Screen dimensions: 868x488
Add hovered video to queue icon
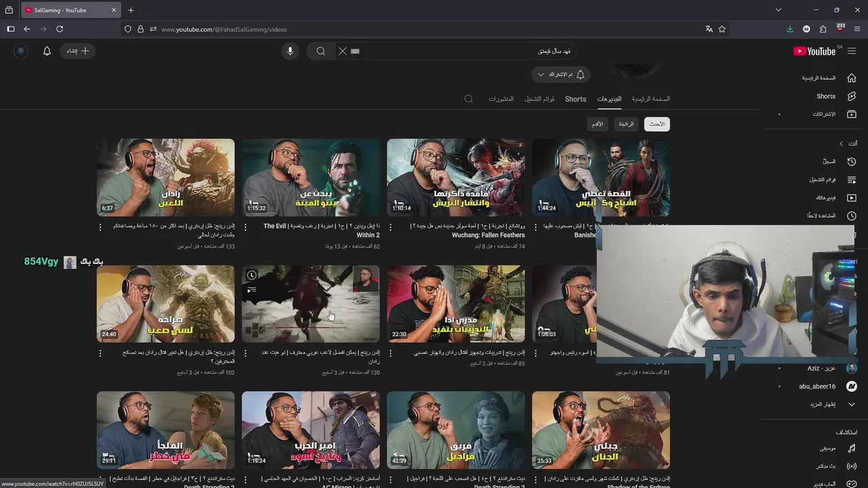pos(252,290)
